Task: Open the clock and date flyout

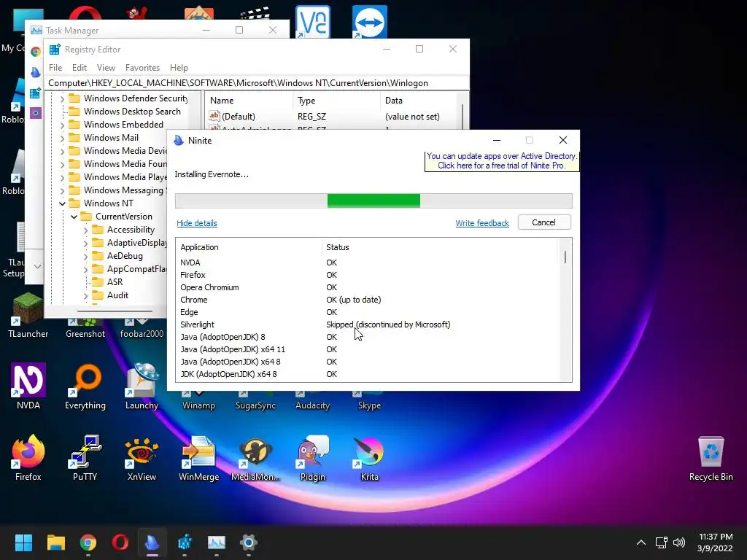Action: point(715,542)
